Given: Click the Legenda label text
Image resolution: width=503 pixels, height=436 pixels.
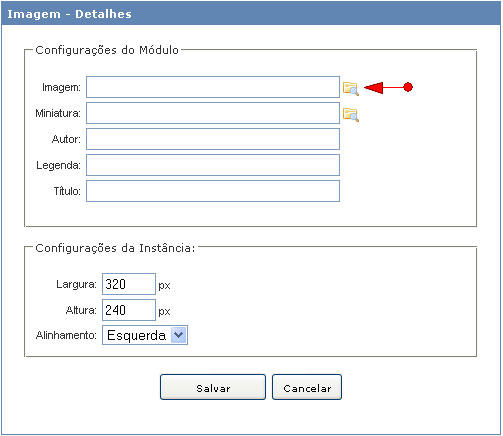Looking at the screenshot, I should (x=58, y=165).
